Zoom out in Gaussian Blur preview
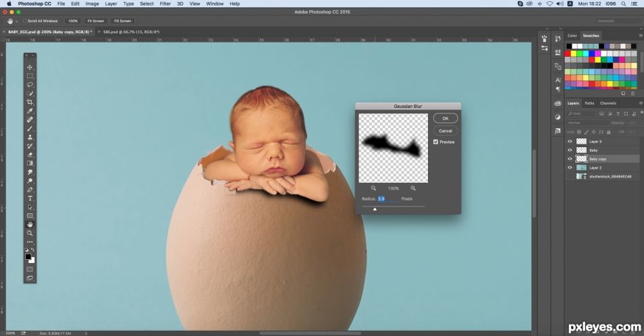Image resolution: width=644 pixels, height=336 pixels. (x=373, y=188)
